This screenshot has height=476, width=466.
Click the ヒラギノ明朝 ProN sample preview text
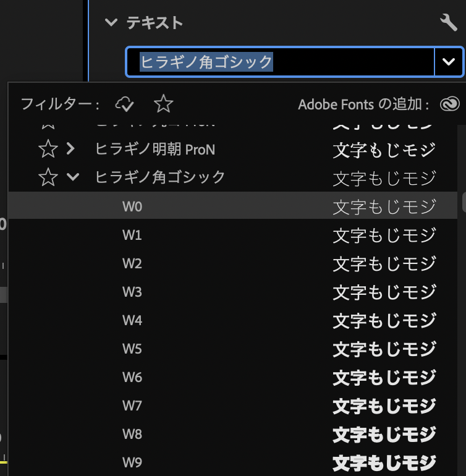tap(384, 150)
